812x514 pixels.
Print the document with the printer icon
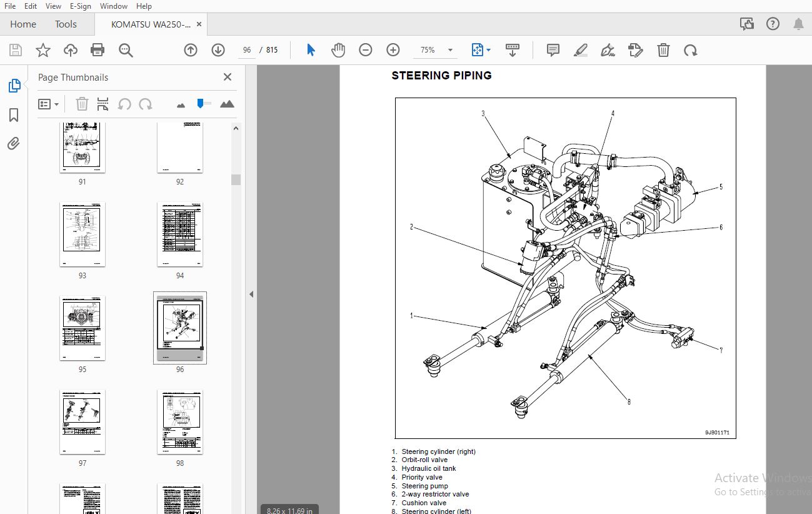click(98, 50)
